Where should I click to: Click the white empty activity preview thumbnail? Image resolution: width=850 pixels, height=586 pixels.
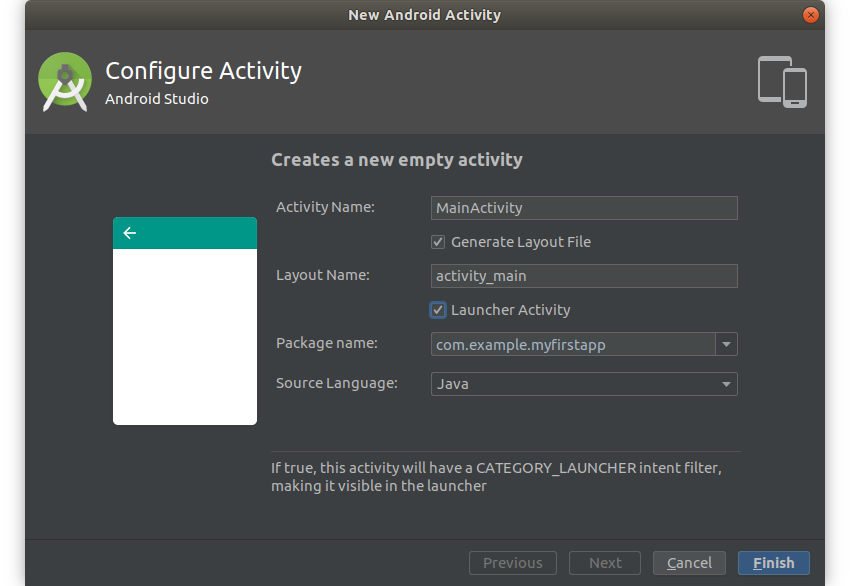tap(185, 335)
